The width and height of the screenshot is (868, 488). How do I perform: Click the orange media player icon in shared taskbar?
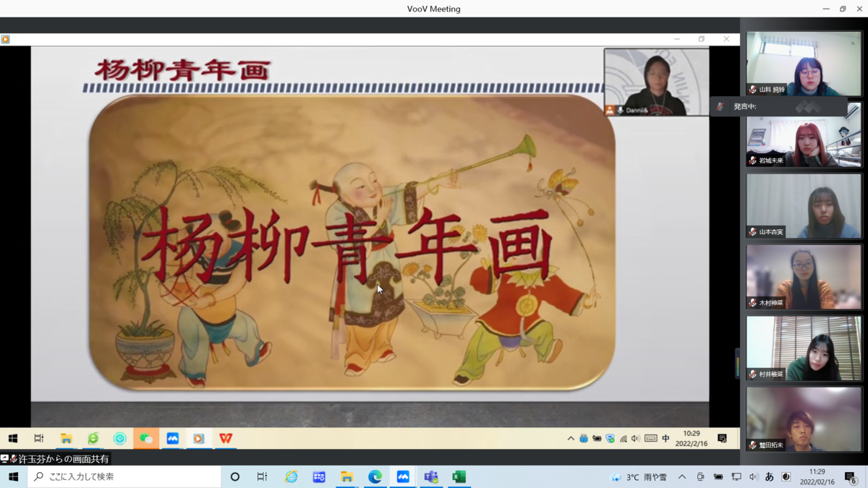(x=199, y=438)
